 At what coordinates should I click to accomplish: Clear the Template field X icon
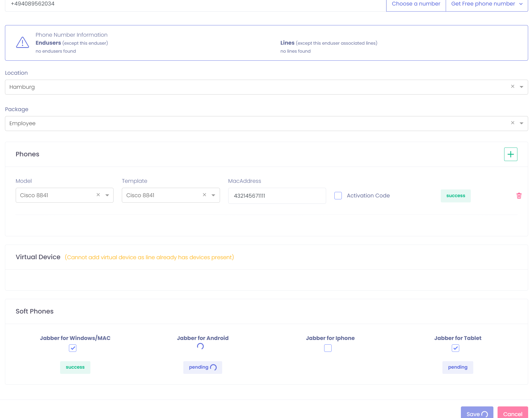click(x=204, y=195)
